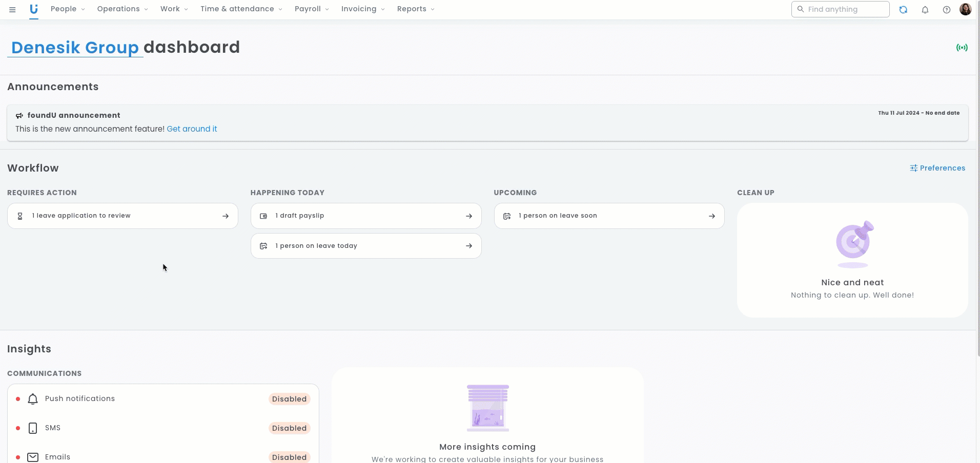
Task: Click the foundU logo icon
Action: 34,9
